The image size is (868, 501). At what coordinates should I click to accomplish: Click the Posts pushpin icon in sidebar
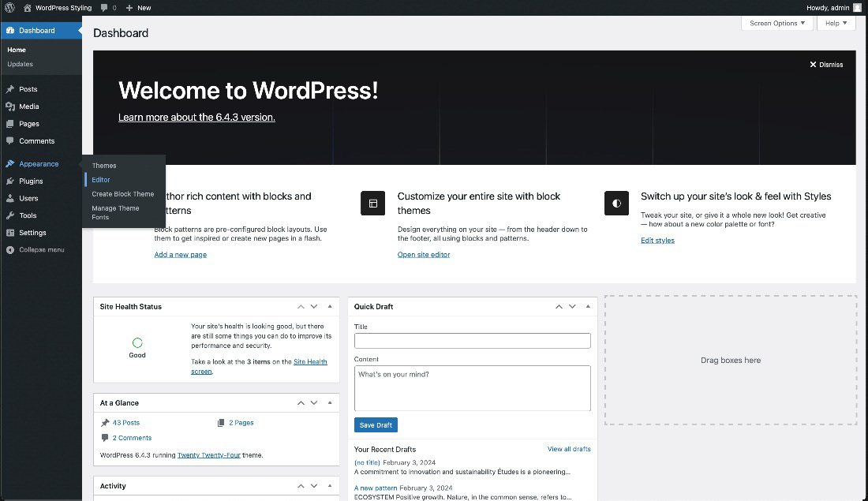click(10, 89)
